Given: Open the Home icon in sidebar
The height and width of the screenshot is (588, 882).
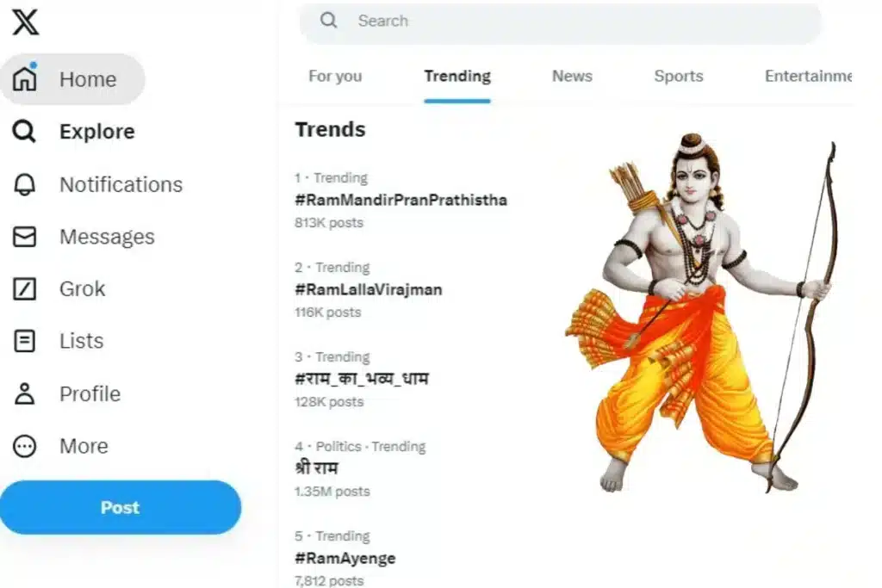Looking at the screenshot, I should (26, 79).
